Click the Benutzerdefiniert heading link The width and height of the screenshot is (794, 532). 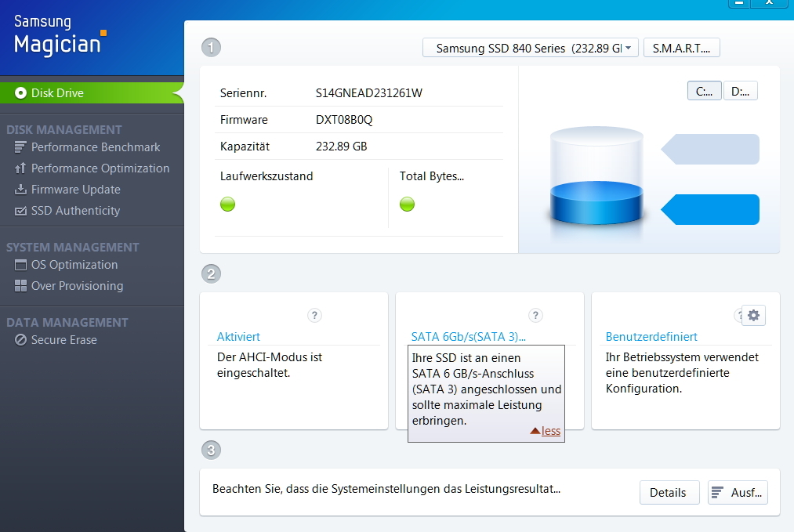[x=651, y=337]
